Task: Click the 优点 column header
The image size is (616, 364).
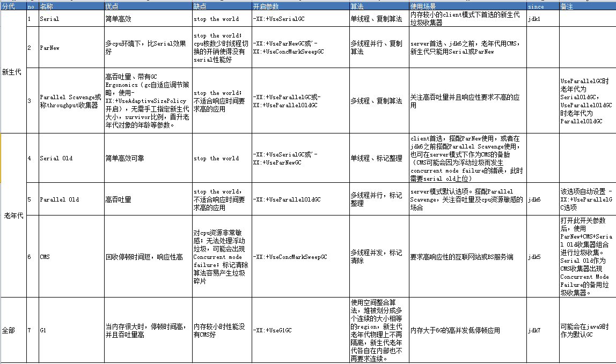Action: point(148,6)
